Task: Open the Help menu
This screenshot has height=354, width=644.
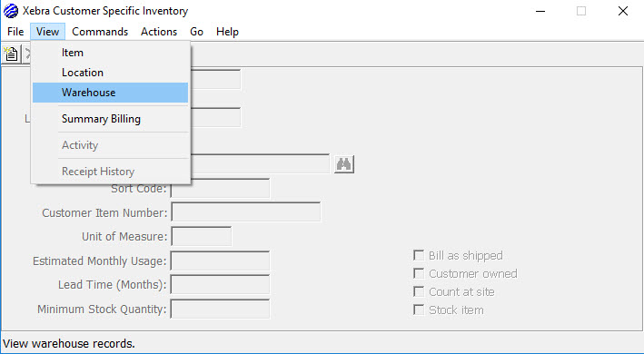Action: tap(228, 32)
